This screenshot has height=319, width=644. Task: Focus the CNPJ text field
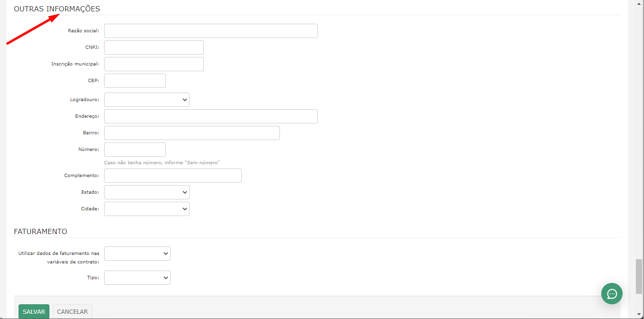[x=154, y=47]
